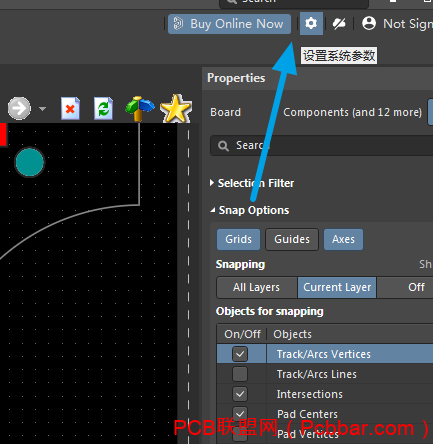This screenshot has height=444, width=433.
Task: Click the Properties panel title
Action: click(236, 78)
